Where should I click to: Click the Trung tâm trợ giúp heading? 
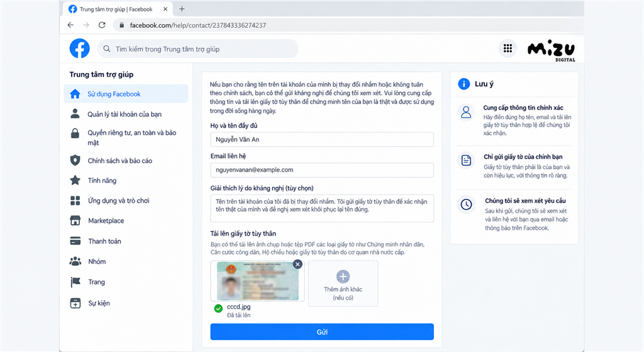tap(101, 74)
